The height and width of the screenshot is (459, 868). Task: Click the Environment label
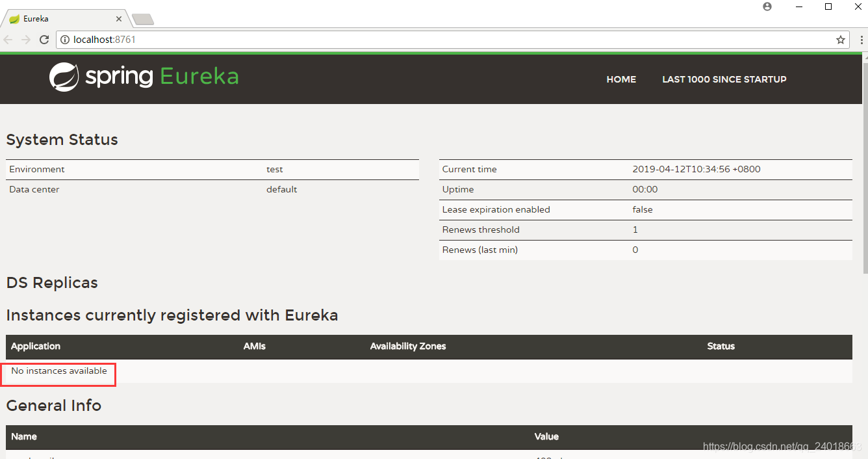[37, 169]
